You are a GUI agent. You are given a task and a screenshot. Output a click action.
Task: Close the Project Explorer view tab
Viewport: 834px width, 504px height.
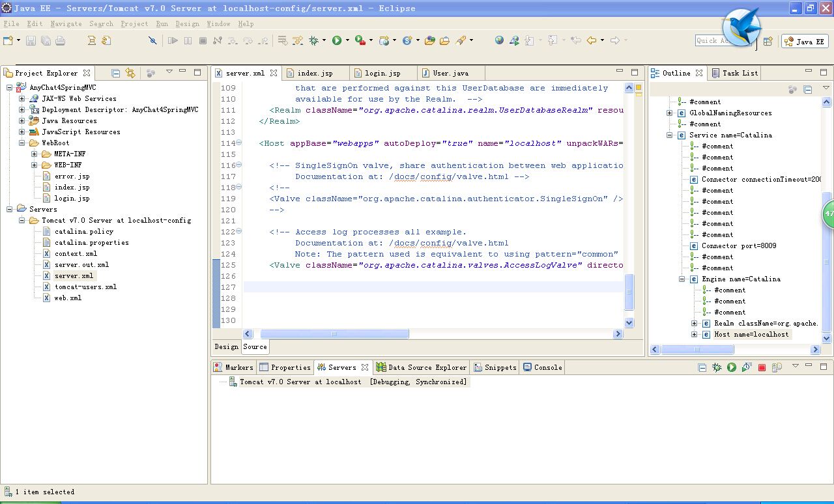pyautogui.click(x=86, y=73)
